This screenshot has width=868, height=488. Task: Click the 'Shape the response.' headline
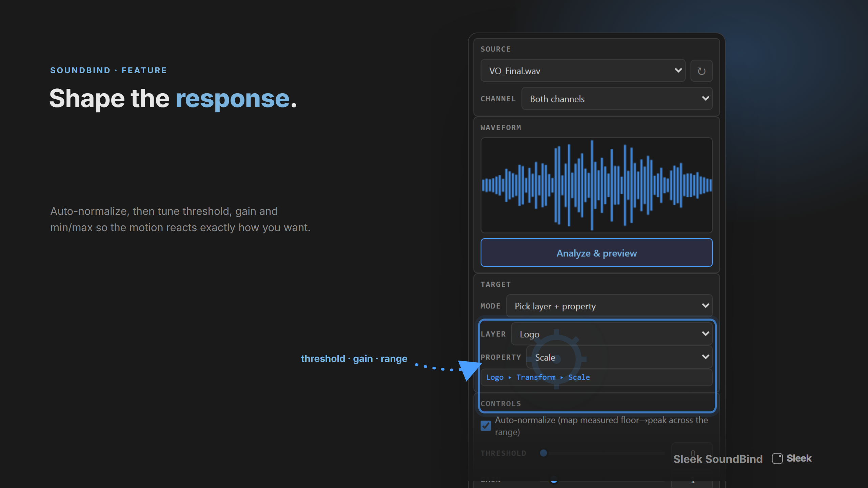pyautogui.click(x=173, y=99)
